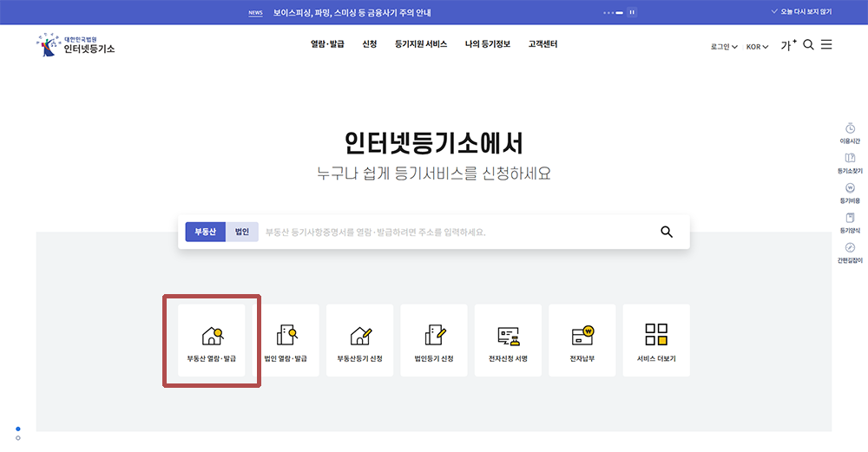Open the 전자신청 서명 service card
The image size is (868, 452).
[x=508, y=340]
